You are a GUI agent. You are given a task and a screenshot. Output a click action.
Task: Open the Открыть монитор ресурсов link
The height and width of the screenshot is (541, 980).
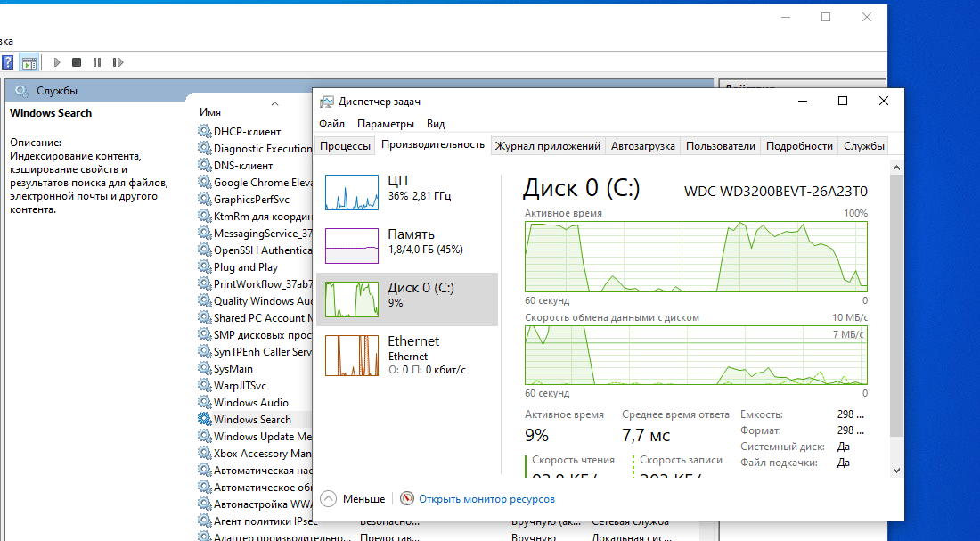click(486, 499)
